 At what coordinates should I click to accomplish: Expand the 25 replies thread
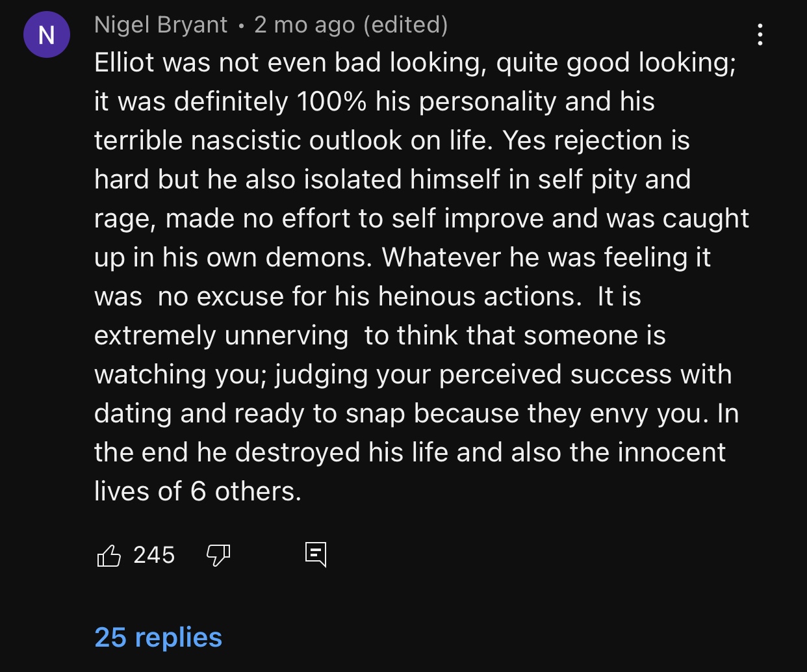(158, 638)
